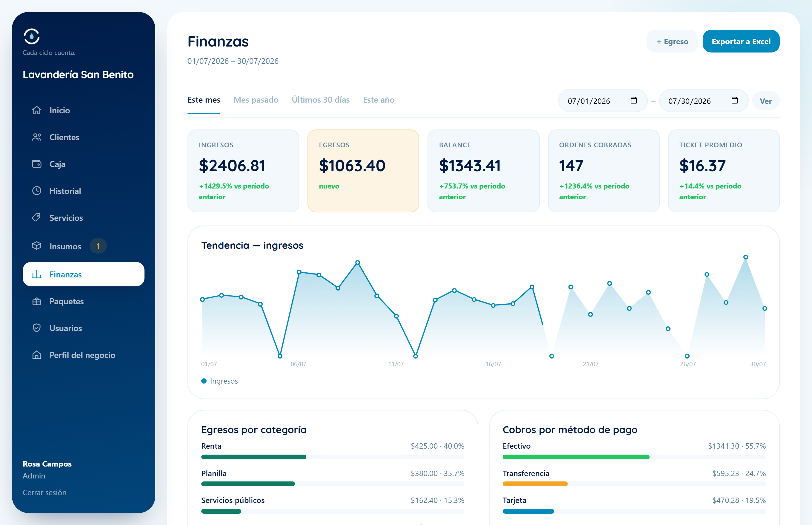
Task: Click the $380.00 · 35.7% Planilla value
Action: (x=437, y=473)
